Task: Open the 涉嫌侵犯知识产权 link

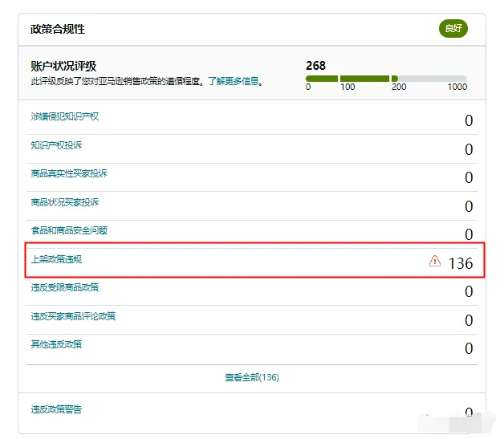Action: coord(65,116)
